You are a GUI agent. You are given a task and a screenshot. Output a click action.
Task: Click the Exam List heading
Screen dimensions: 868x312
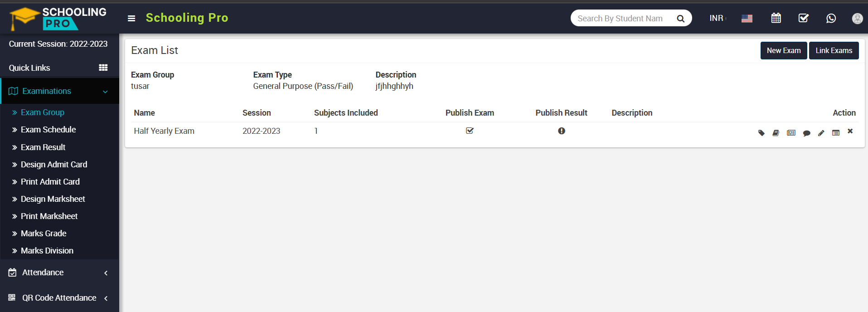pyautogui.click(x=155, y=50)
